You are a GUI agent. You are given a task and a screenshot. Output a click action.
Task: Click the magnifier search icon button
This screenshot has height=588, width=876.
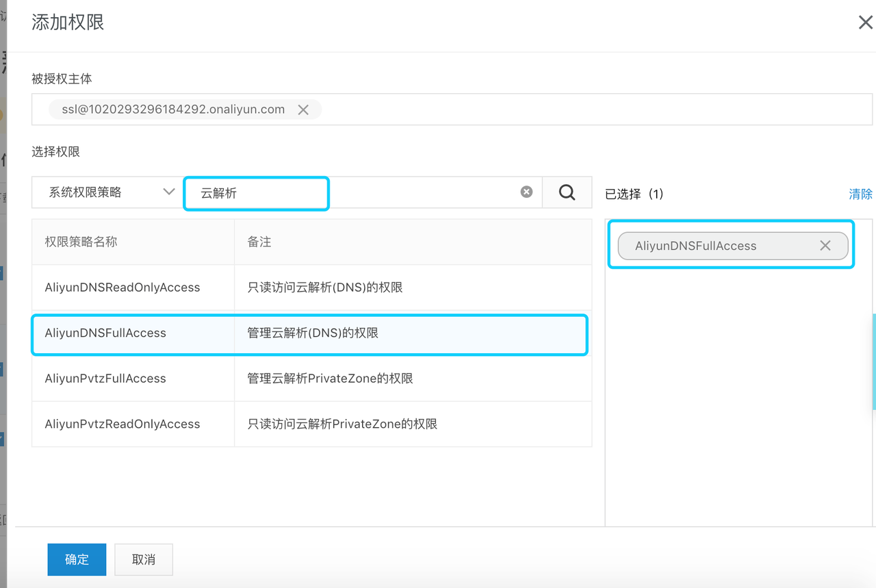click(x=567, y=192)
